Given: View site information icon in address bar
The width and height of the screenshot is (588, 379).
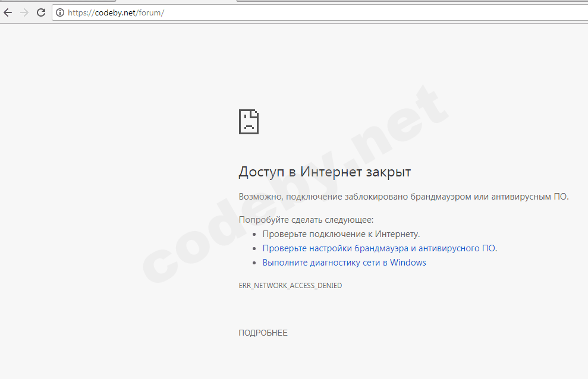Looking at the screenshot, I should pos(60,12).
